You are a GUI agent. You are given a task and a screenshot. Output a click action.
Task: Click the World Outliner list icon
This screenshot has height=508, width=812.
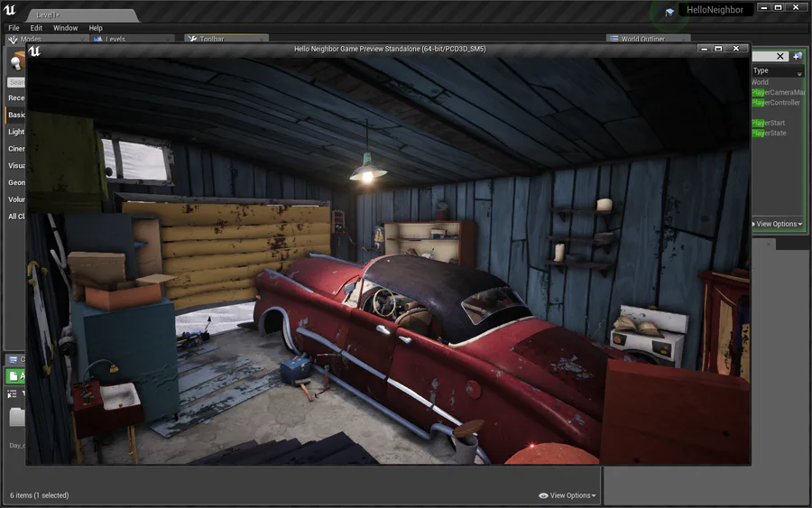(614, 39)
